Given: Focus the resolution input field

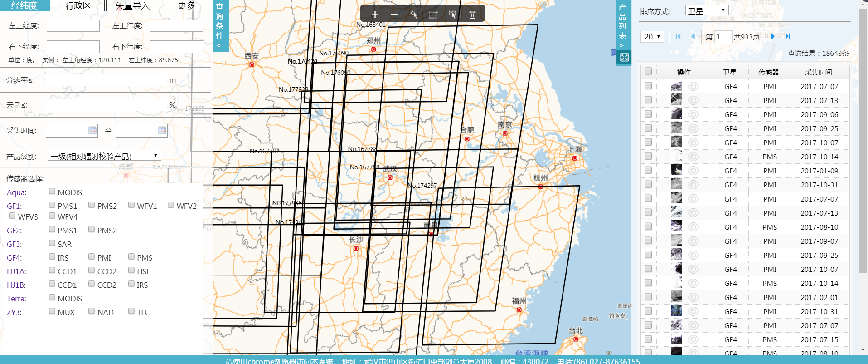Looking at the screenshot, I should pyautogui.click(x=107, y=80).
